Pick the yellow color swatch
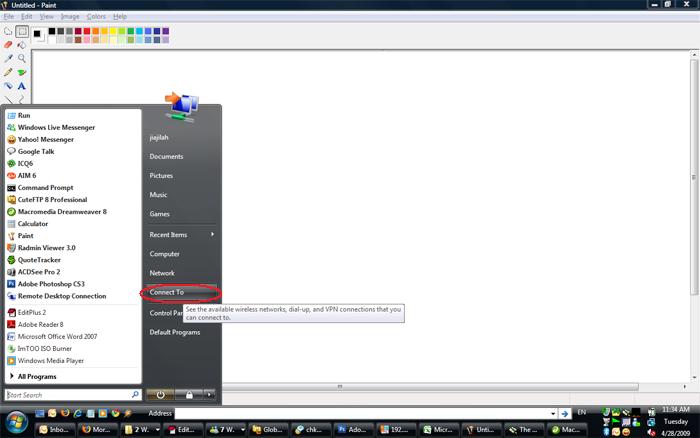The height and width of the screenshot is (438, 700). click(113, 31)
